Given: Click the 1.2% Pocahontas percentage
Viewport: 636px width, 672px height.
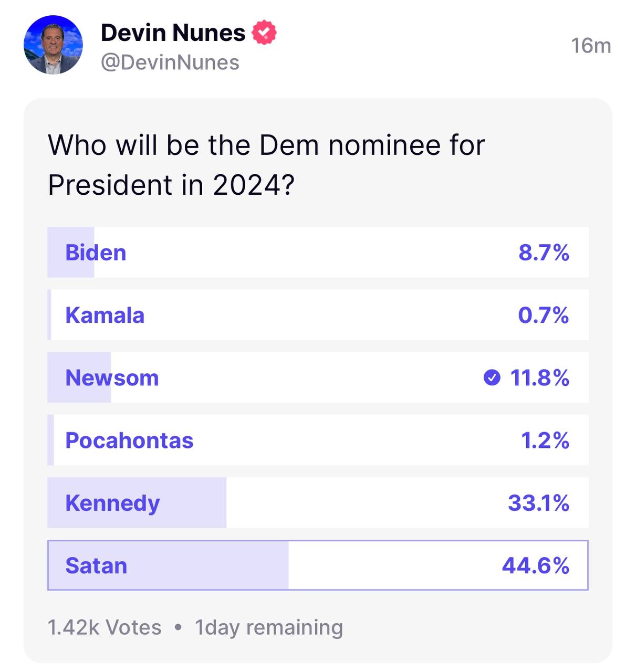Looking at the screenshot, I should (x=546, y=440).
